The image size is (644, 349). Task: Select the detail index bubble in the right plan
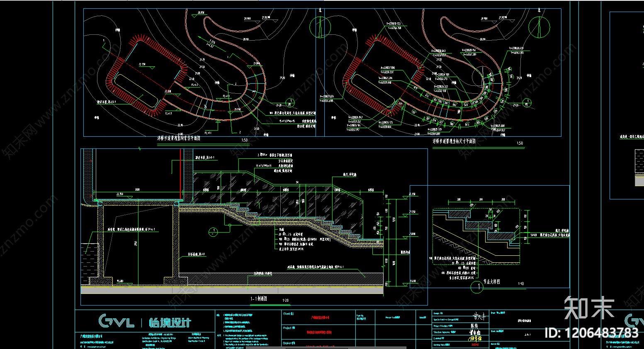pyautogui.click(x=527, y=102)
